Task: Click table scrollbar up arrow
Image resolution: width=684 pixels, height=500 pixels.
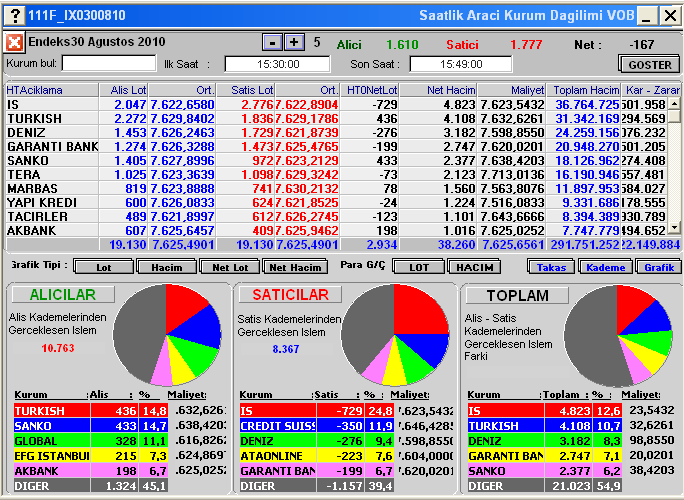Action: coord(674,104)
